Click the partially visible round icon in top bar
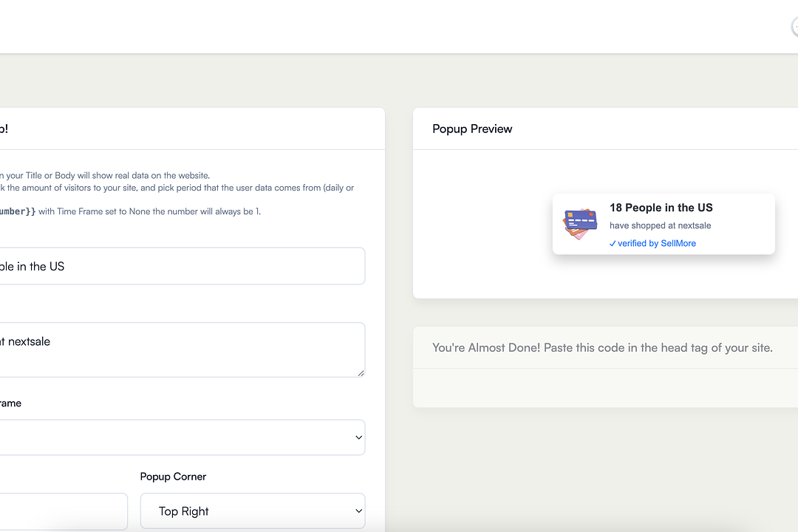 (795, 27)
